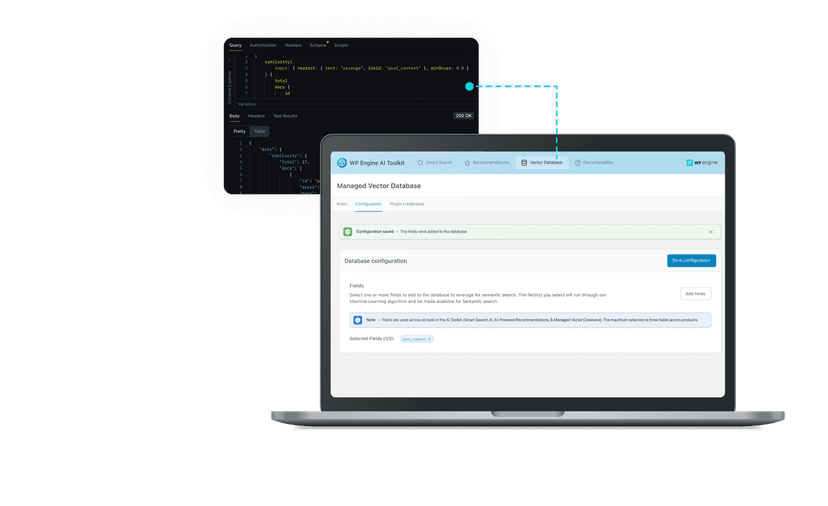
Task: Expand the Variables section in query editor
Action: click(x=247, y=104)
